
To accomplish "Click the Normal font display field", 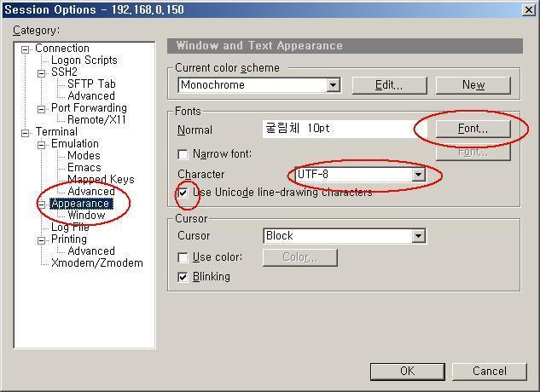I will 345,129.
